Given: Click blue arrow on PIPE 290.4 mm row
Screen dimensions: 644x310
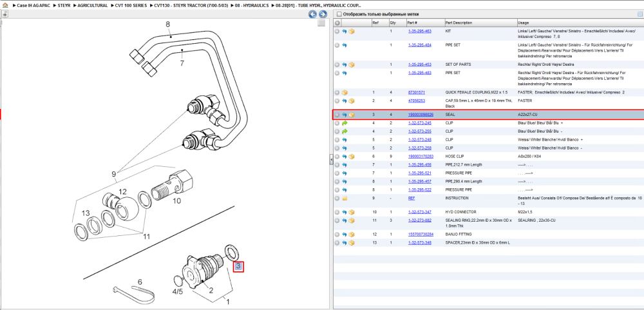Looking at the screenshot, I should [344, 181].
